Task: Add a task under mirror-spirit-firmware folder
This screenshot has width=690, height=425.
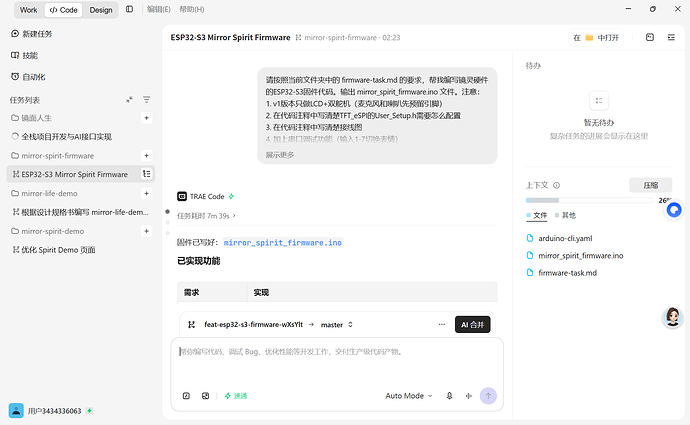Action: pyautogui.click(x=147, y=155)
